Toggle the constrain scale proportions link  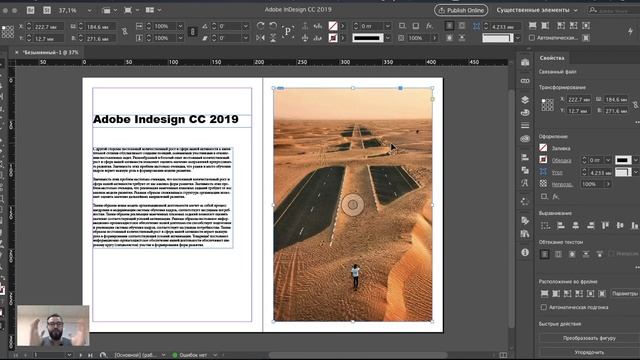point(193,32)
